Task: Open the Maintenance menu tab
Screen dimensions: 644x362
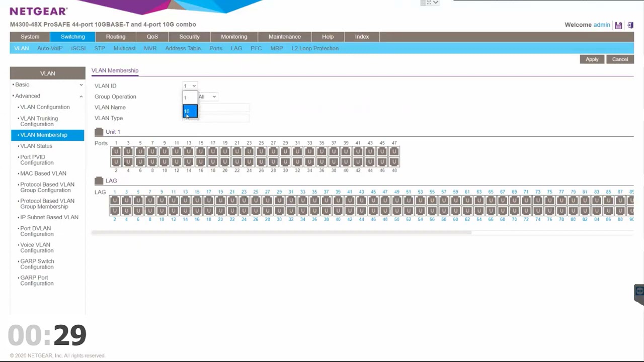Action: 285,37
